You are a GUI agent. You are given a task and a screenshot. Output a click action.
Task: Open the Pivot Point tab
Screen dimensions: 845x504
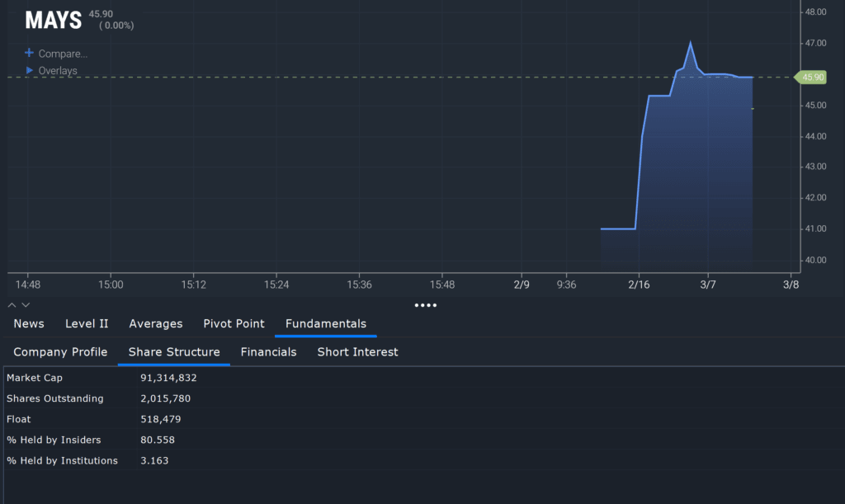234,323
